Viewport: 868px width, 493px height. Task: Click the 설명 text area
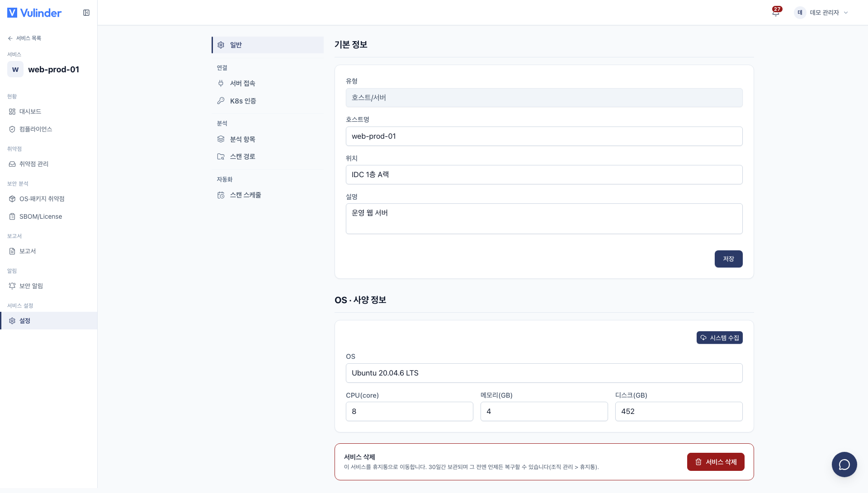tap(544, 219)
